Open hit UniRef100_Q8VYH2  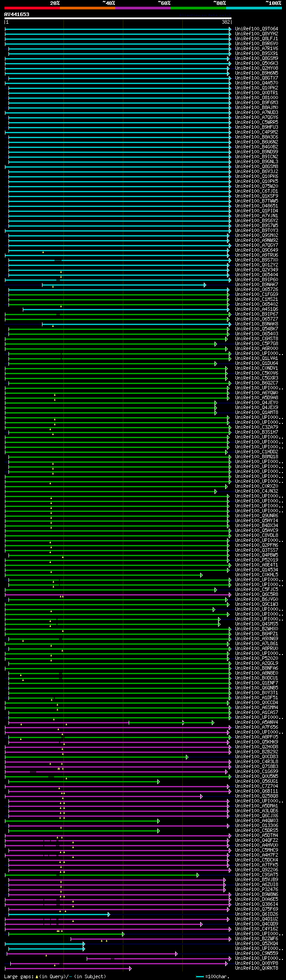[257, 34]
